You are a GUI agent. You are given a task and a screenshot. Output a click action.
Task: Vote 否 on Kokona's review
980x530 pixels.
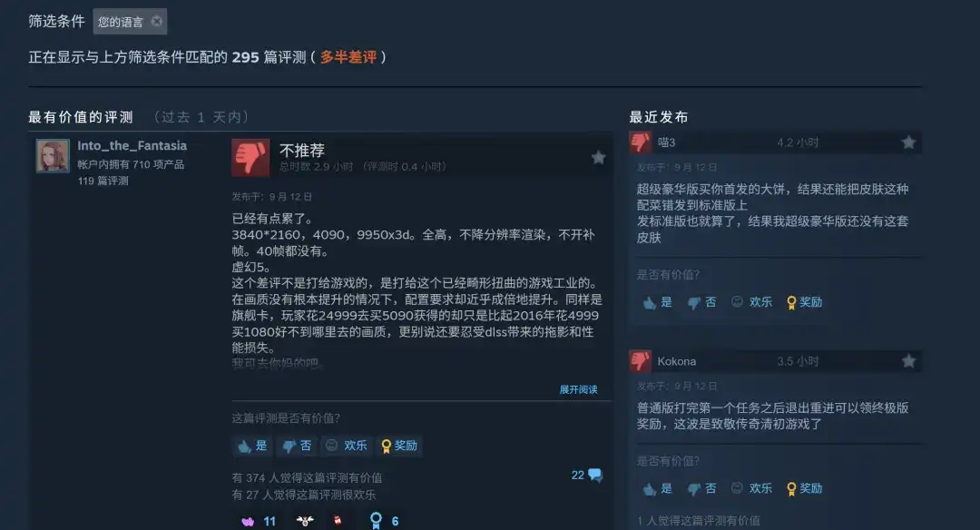[701, 489]
